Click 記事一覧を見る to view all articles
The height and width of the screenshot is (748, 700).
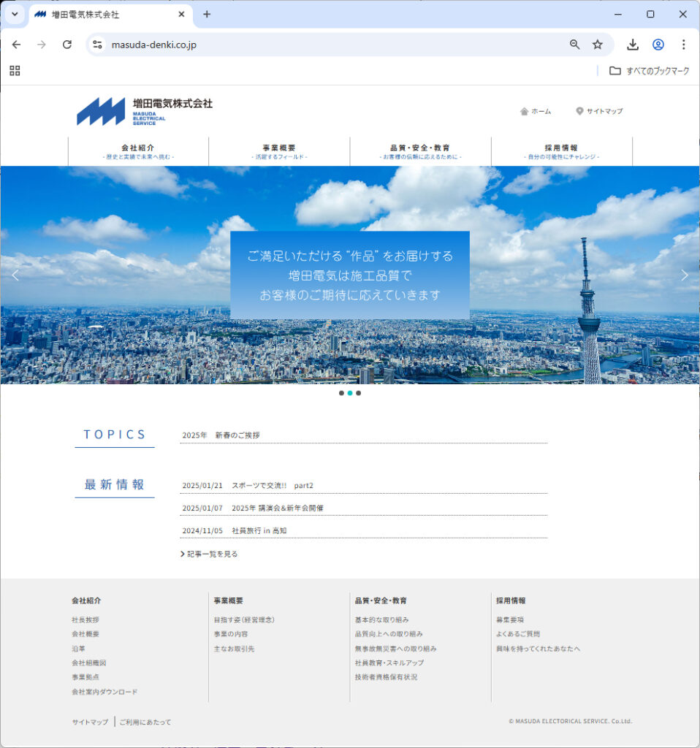[x=208, y=554]
